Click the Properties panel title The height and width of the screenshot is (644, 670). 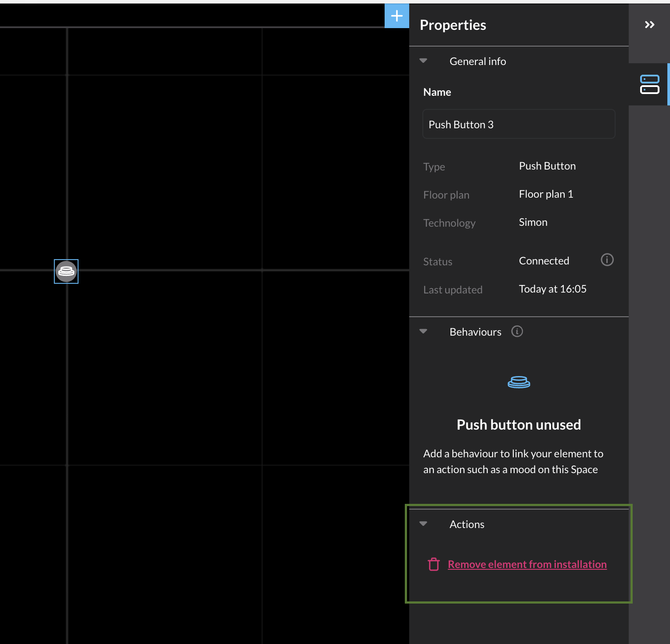[x=453, y=25]
